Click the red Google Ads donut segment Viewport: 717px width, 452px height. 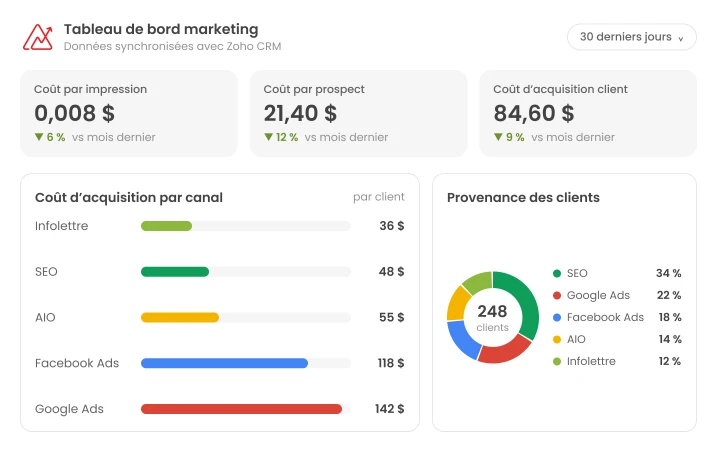pyautogui.click(x=504, y=350)
